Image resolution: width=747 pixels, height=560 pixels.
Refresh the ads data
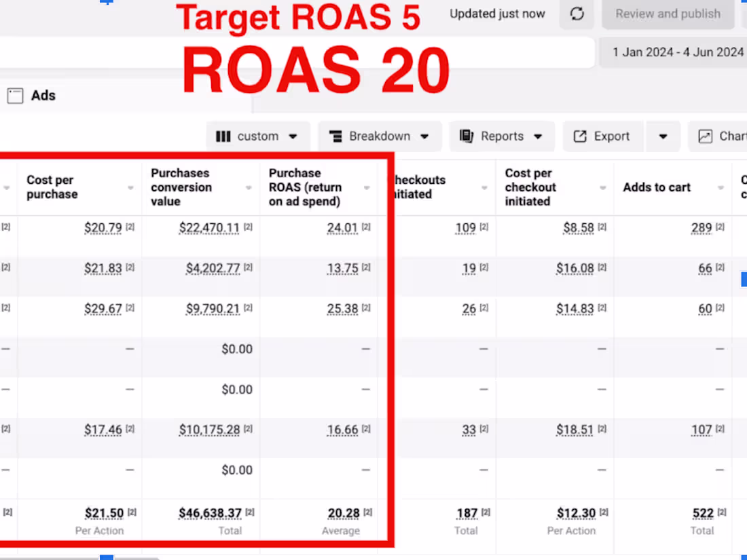coord(577,14)
